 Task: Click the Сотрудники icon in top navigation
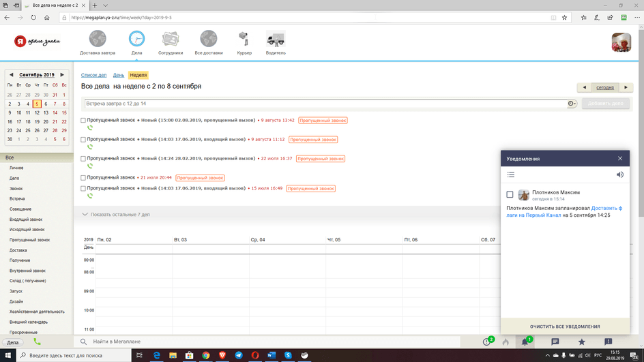tap(170, 40)
